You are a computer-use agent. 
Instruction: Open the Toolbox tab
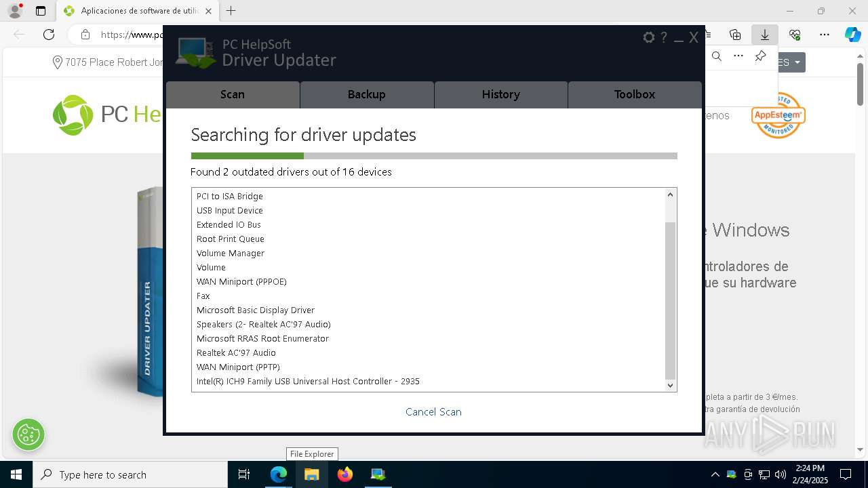click(635, 95)
